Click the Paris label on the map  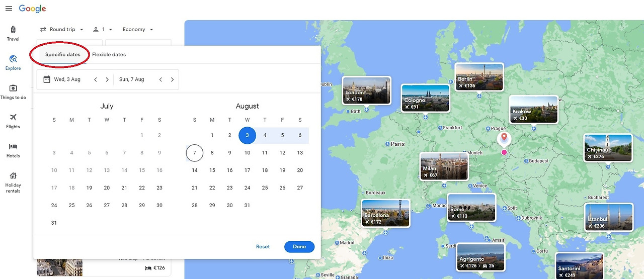(397, 144)
